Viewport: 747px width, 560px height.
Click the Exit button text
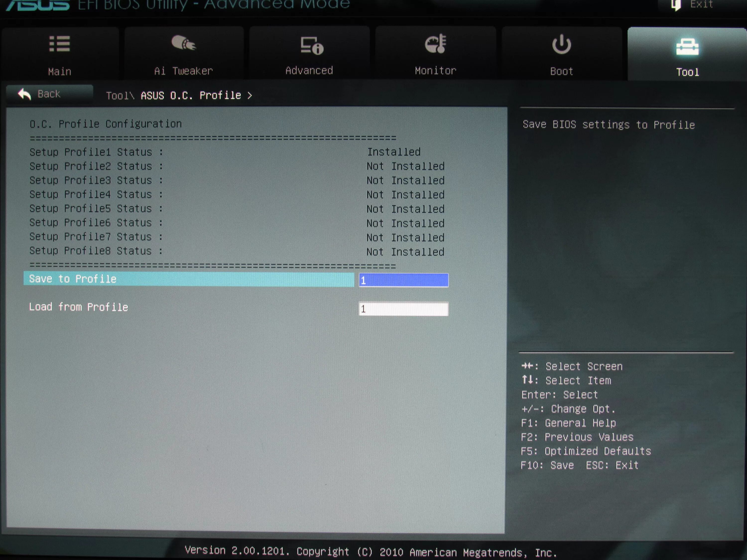pyautogui.click(x=701, y=4)
